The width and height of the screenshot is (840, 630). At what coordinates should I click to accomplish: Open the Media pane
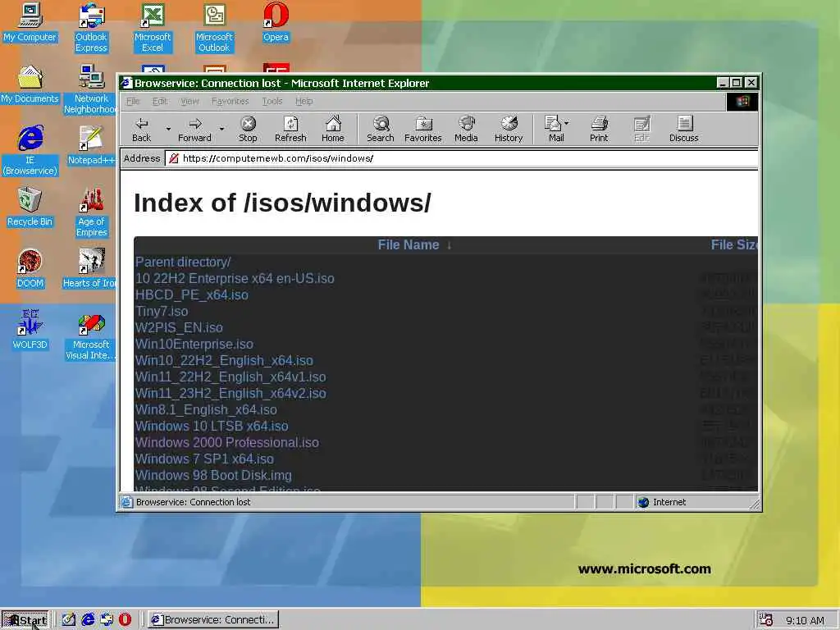pyautogui.click(x=466, y=130)
